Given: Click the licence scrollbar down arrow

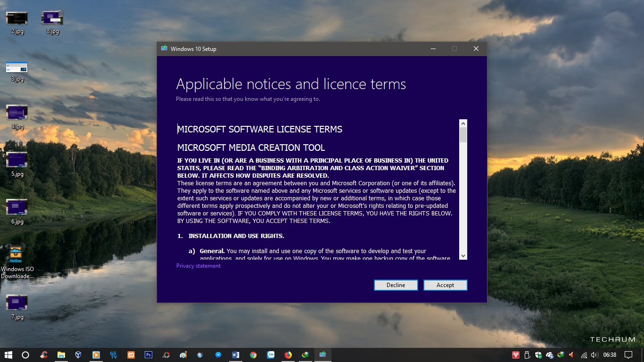Looking at the screenshot, I should 463,256.
